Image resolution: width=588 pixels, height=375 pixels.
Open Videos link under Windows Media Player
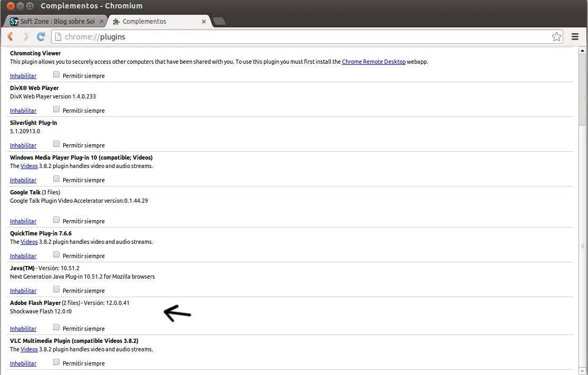(x=30, y=166)
